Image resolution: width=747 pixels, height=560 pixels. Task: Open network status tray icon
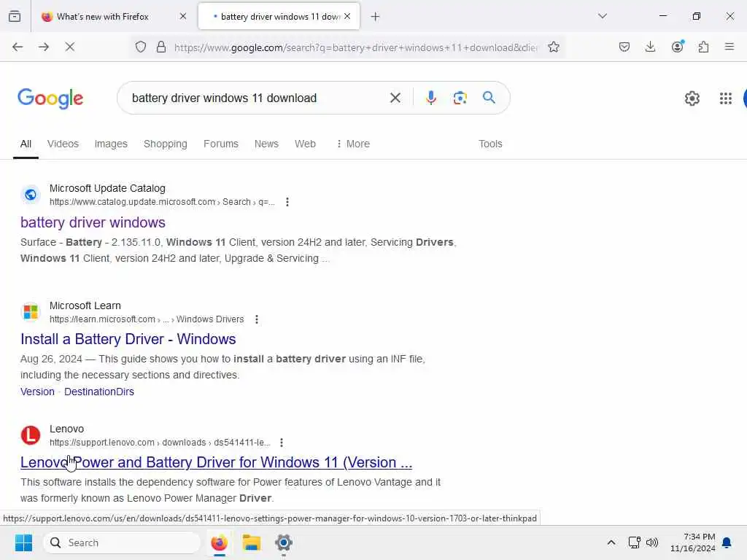click(x=634, y=542)
